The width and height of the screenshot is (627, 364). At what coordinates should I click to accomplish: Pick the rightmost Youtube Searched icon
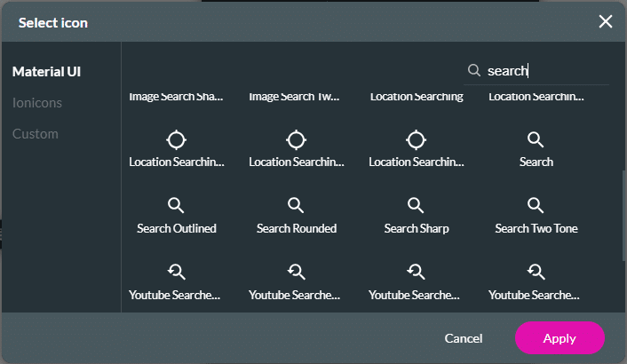tap(536, 273)
